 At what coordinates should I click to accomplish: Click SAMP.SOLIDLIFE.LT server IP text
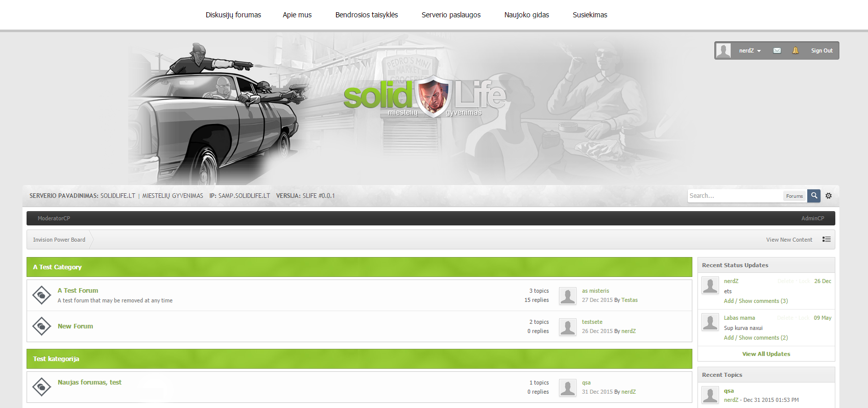(244, 196)
